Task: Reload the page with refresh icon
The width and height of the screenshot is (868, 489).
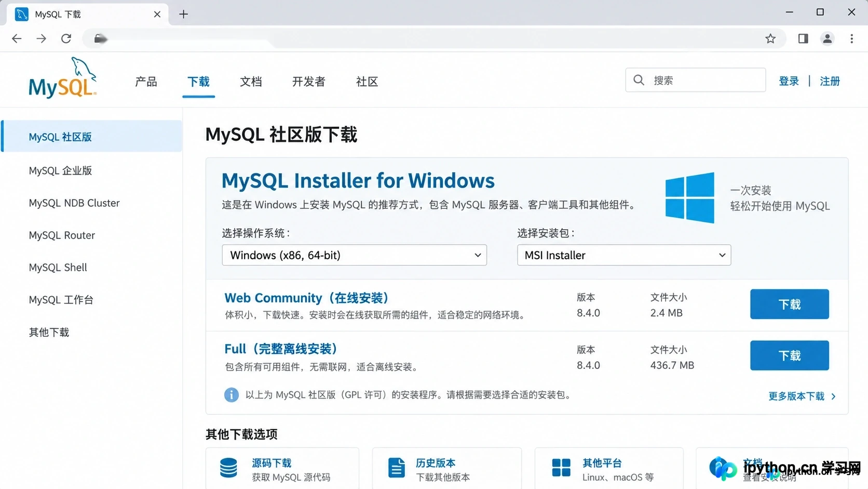Action: pos(66,38)
